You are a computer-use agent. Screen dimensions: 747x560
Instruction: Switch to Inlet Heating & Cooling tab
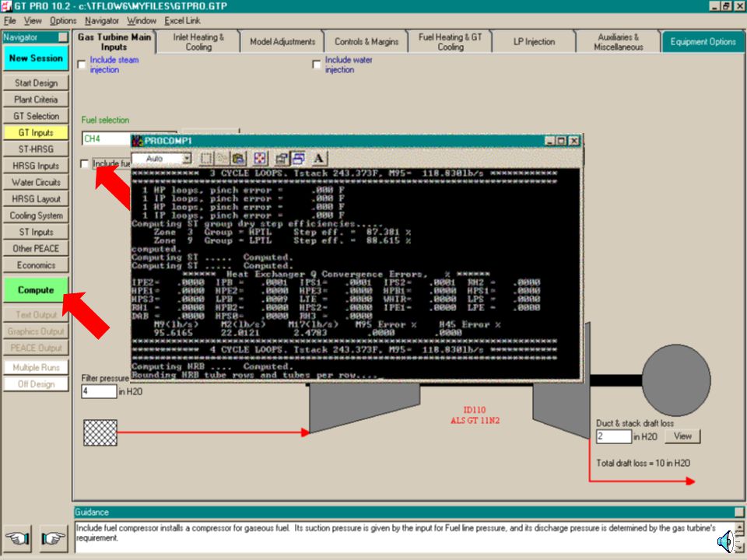pos(198,42)
